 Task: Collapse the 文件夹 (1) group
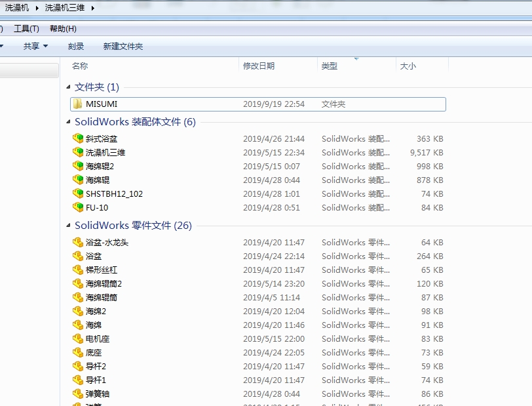[x=68, y=87]
